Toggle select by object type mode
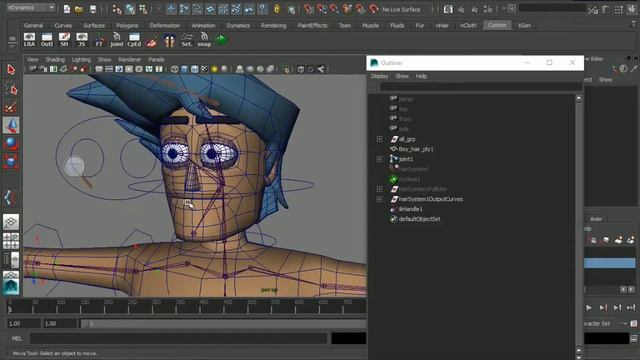The image size is (640, 360). click(130, 9)
